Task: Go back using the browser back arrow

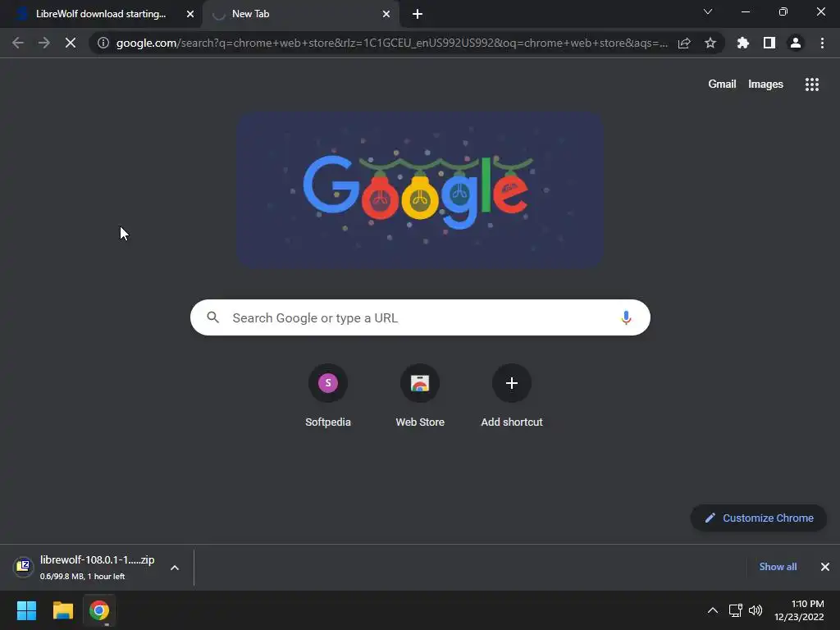Action: pyautogui.click(x=18, y=43)
